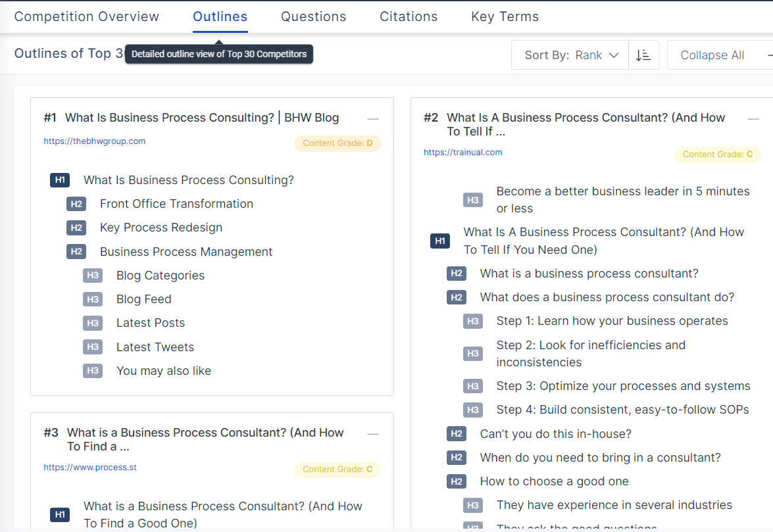Click the H1 badge for BHW heading

60,180
